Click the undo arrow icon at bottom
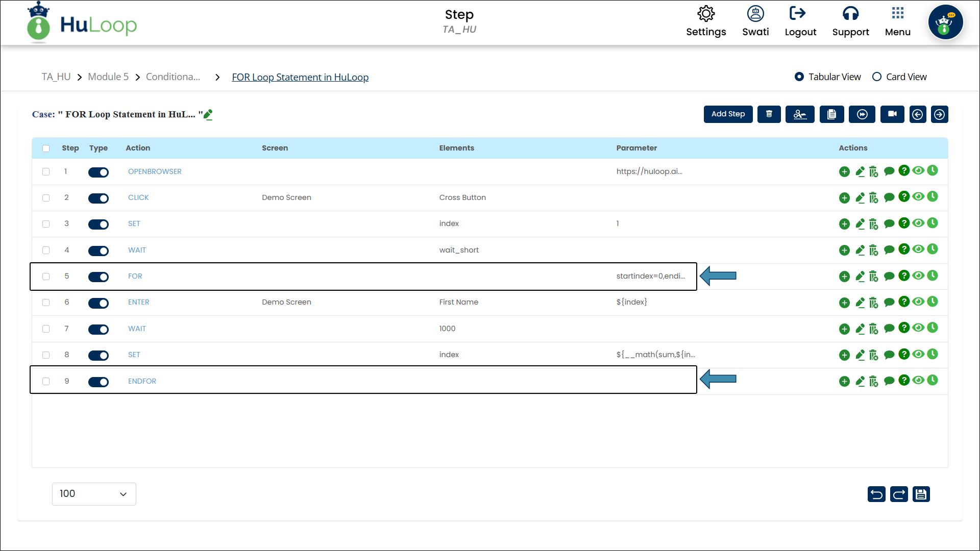 (876, 494)
